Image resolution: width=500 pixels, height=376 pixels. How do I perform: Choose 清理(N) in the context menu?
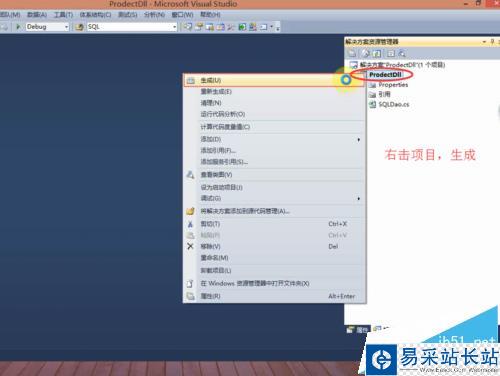click(x=274, y=103)
